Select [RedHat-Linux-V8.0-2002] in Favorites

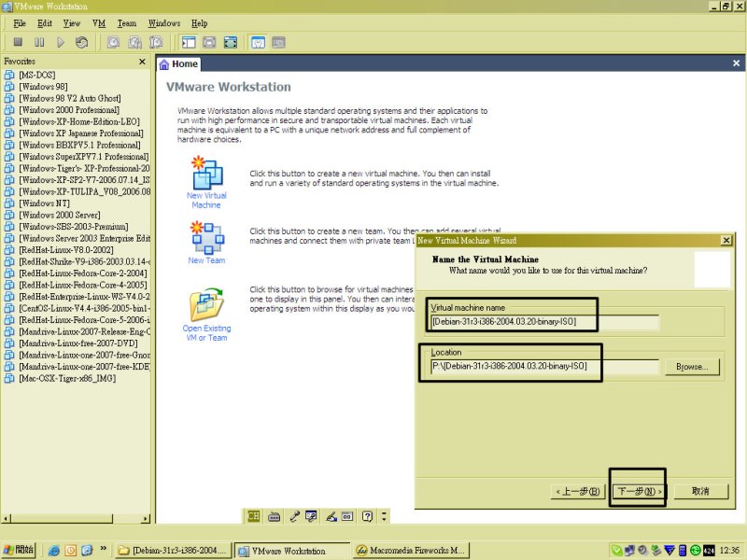tap(66, 250)
